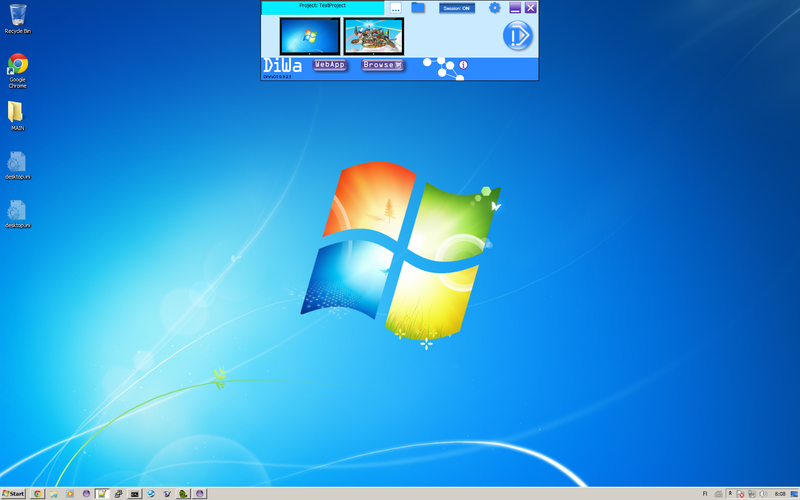Open Windows Media Player from the taskbar

(x=70, y=493)
